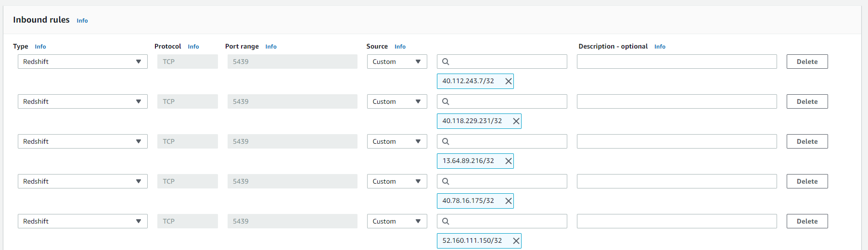This screenshot has height=250, width=868.
Task: Open Info link beside Port range
Action: 271,47
